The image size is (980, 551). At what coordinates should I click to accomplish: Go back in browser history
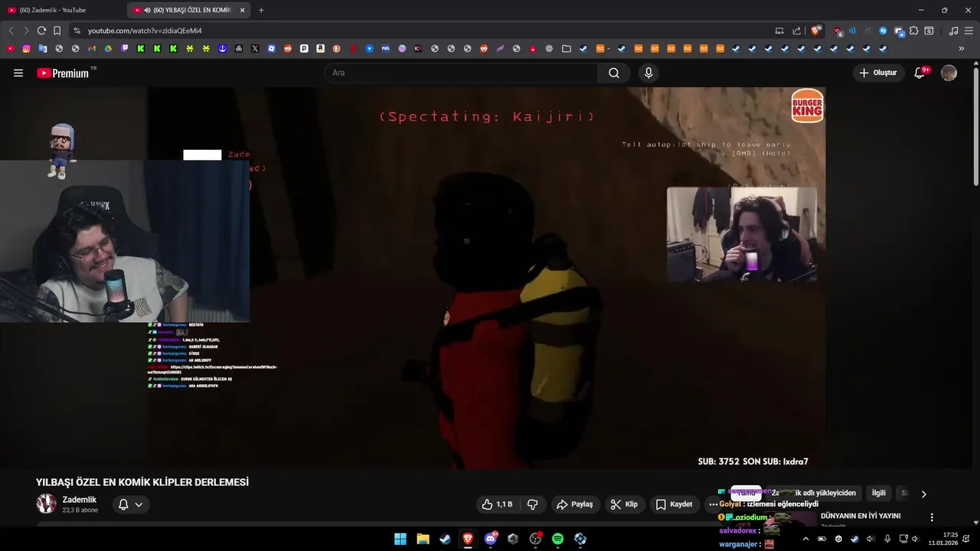11,31
